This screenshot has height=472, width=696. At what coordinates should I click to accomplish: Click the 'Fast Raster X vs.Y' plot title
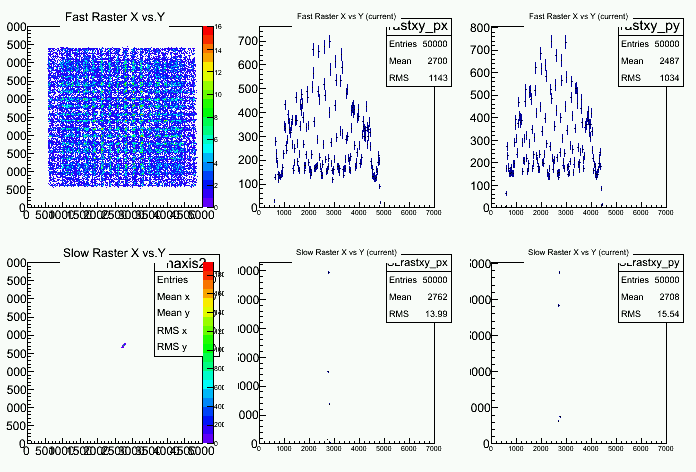coord(115,17)
